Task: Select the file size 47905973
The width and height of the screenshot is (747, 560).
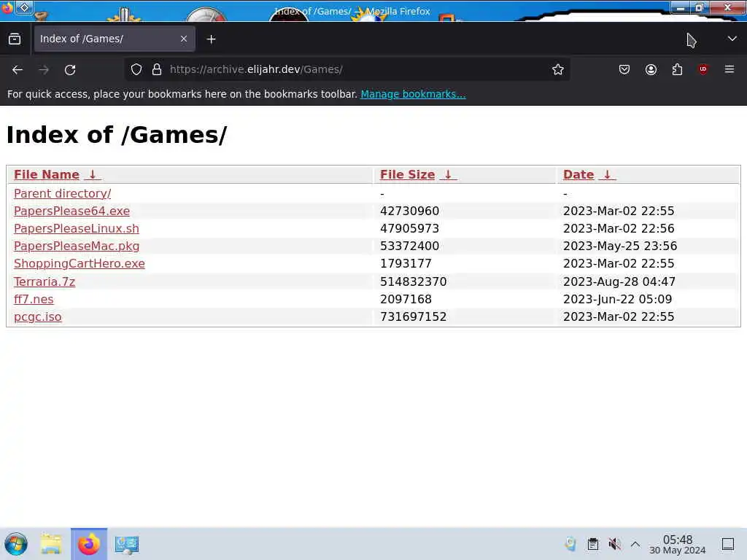Action: [x=410, y=228]
